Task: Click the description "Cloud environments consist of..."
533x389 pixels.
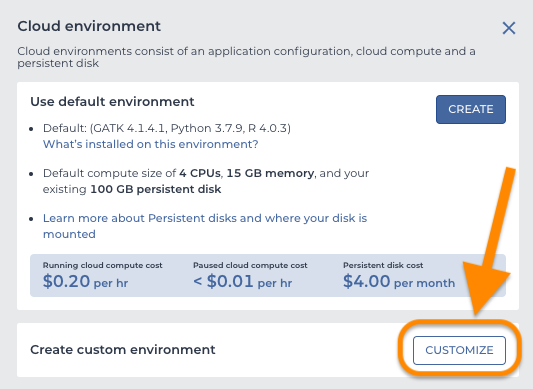Action: click(x=246, y=57)
